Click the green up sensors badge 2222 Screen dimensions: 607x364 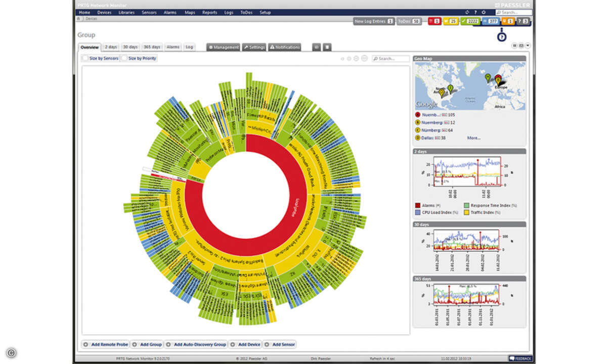(x=469, y=21)
